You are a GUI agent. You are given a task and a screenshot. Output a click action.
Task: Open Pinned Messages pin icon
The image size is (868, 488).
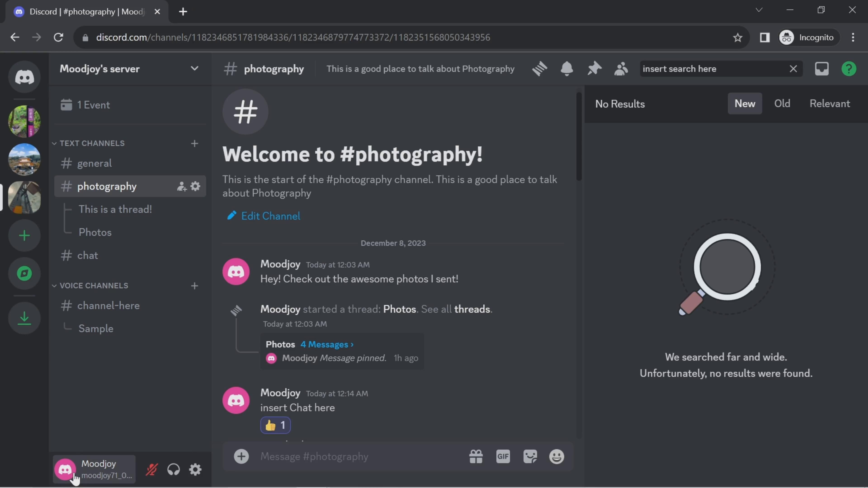click(594, 69)
